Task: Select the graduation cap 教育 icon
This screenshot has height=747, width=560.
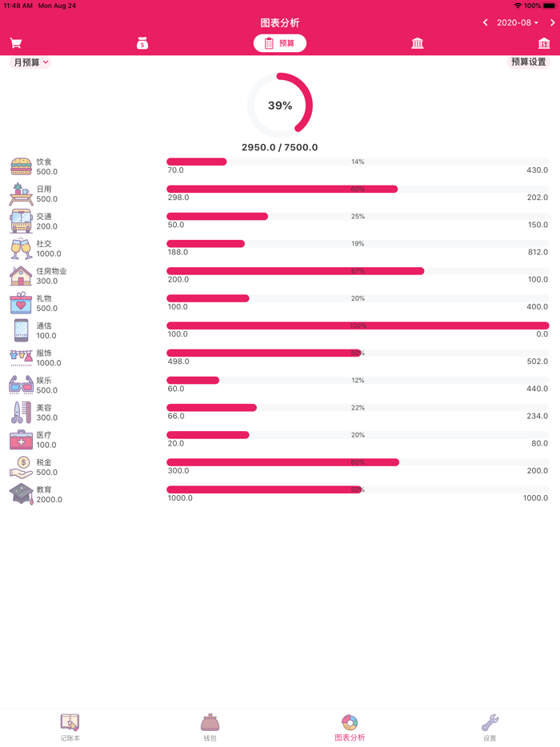Action: 22,494
